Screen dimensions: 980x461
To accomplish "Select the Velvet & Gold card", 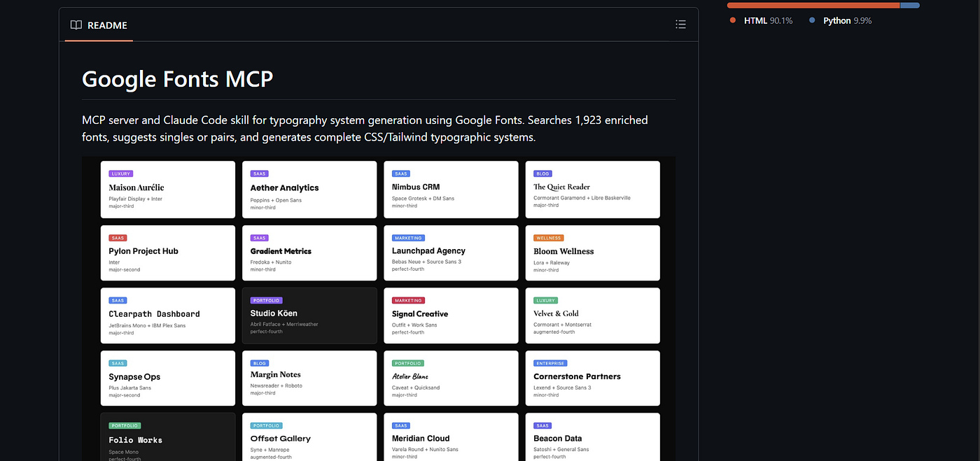I will pos(592,315).
